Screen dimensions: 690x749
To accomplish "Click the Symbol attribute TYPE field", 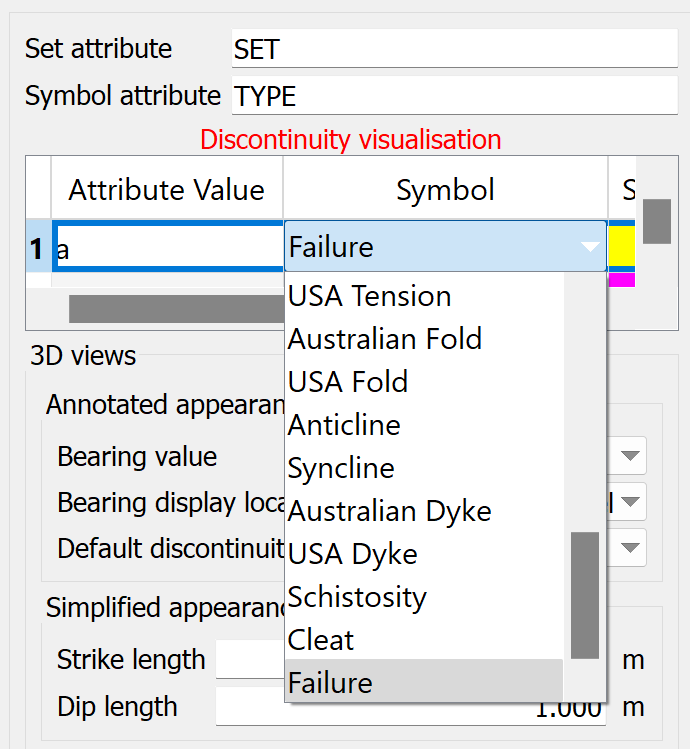I will click(x=453, y=95).
